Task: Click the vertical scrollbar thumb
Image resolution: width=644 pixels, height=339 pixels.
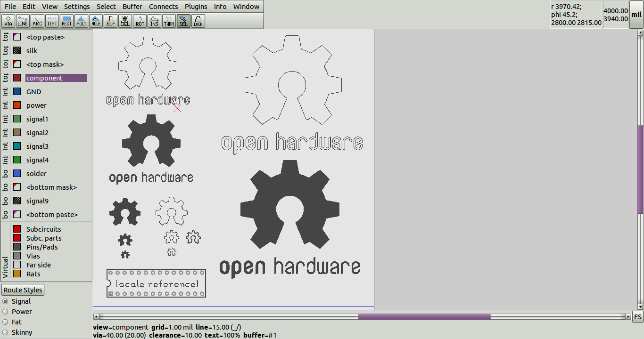Action: [640, 169]
